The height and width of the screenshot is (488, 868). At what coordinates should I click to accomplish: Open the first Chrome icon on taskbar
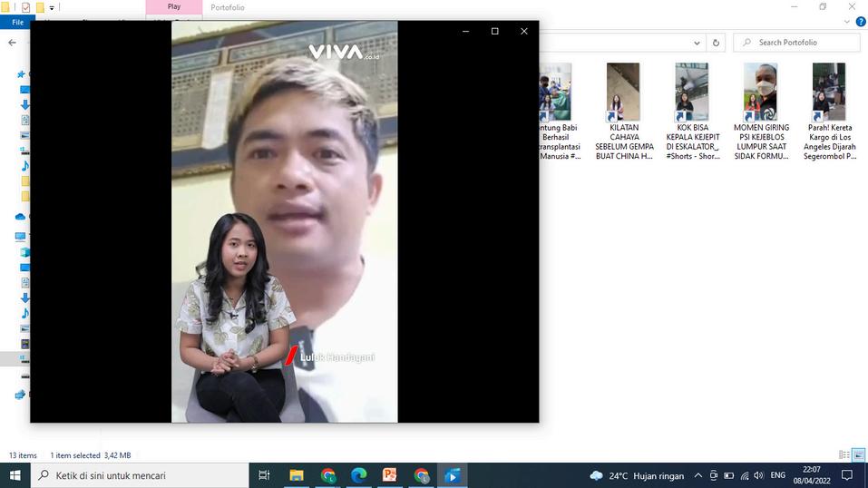327,475
